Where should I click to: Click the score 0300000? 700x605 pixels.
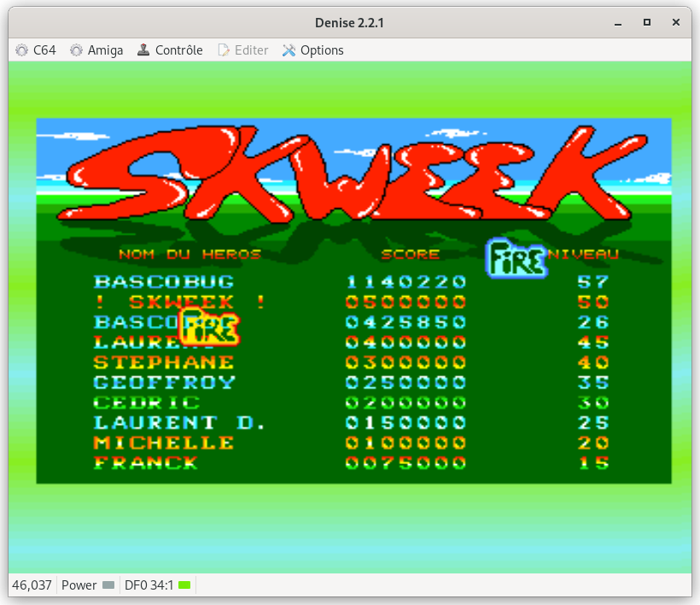[x=405, y=363]
